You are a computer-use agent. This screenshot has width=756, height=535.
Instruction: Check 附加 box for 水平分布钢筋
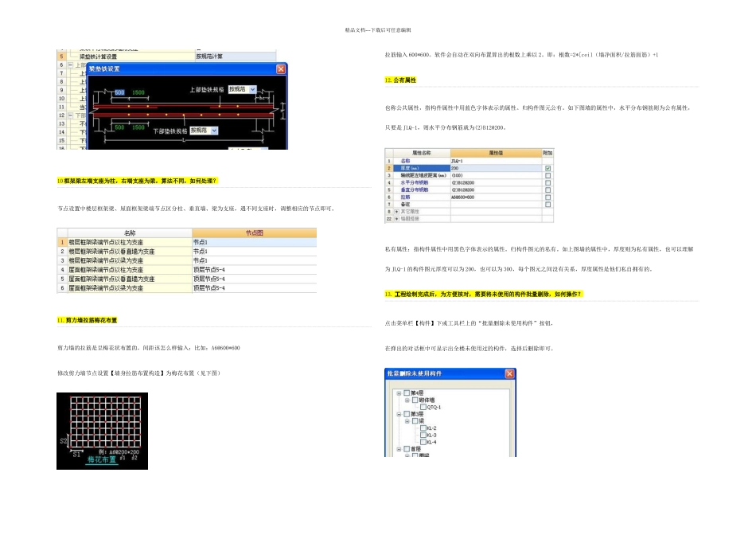pos(548,183)
